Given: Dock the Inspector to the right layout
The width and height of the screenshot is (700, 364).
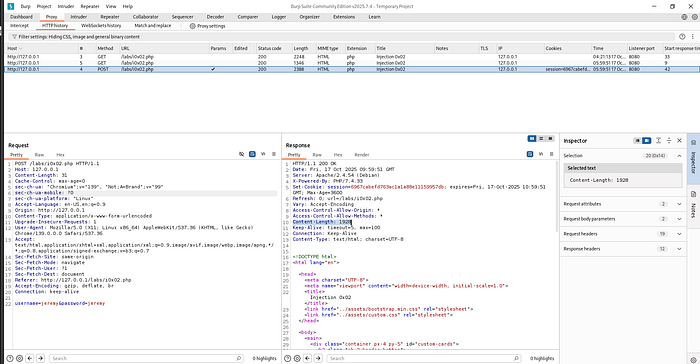Looking at the screenshot, I should click(x=646, y=141).
